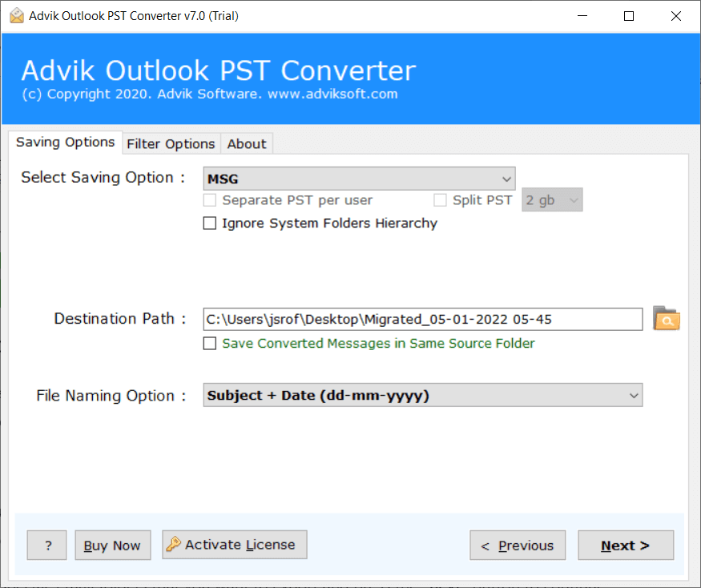
Task: Click the 'Select Saving Option :' label
Action: (x=103, y=178)
